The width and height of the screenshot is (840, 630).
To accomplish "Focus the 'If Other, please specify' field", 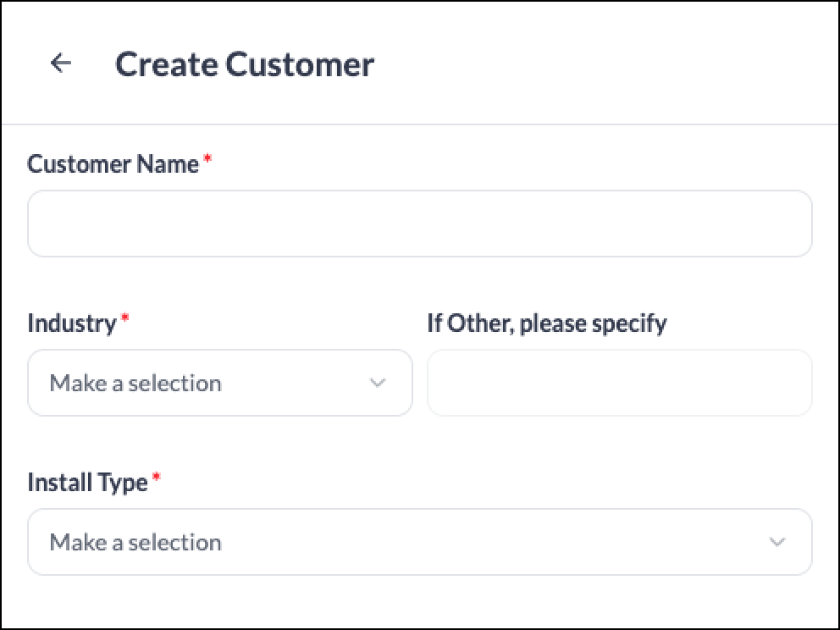I will point(619,383).
